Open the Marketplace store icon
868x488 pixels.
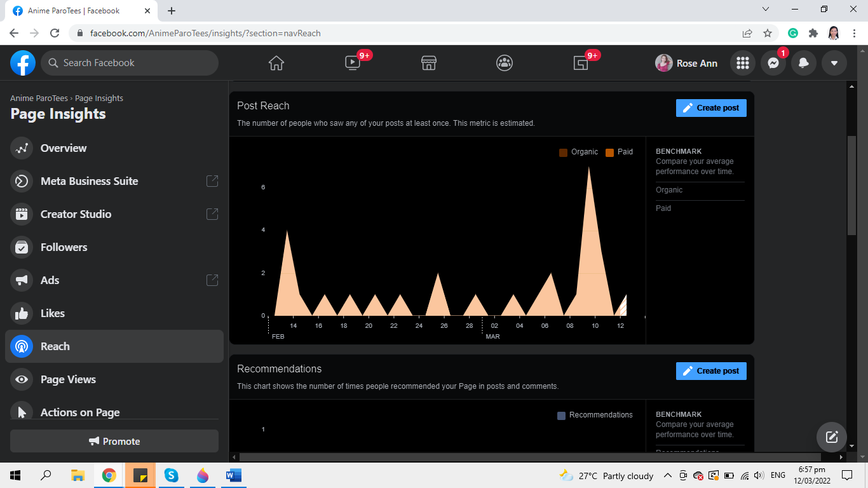click(429, 63)
